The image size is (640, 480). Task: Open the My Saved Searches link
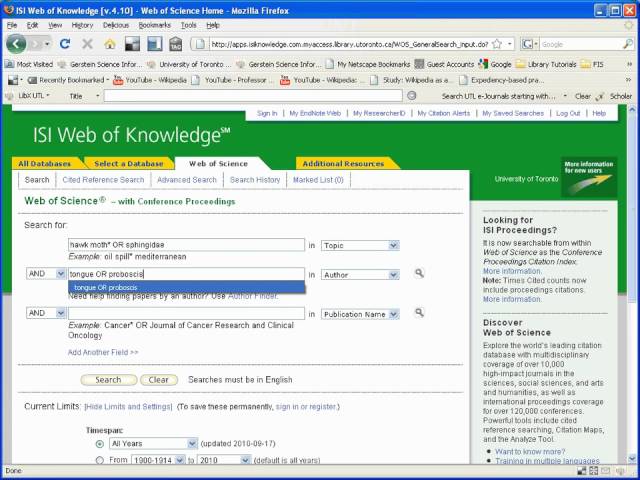tap(513, 113)
